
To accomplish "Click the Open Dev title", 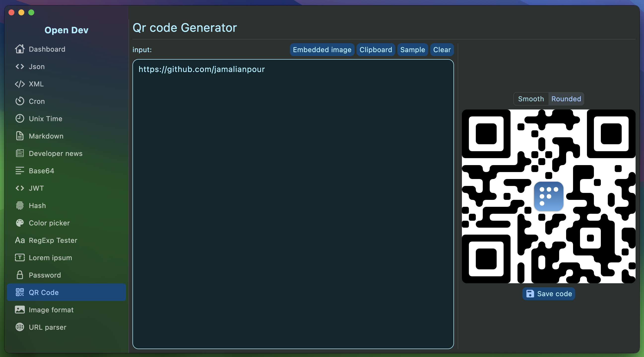I will coord(66,30).
